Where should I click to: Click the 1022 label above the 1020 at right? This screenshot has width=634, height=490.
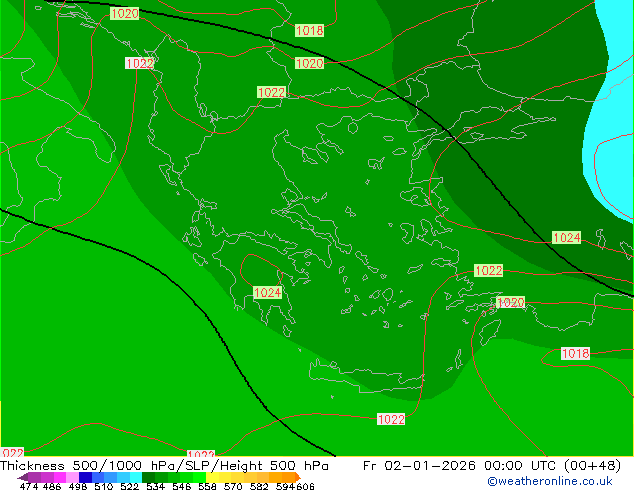click(488, 270)
